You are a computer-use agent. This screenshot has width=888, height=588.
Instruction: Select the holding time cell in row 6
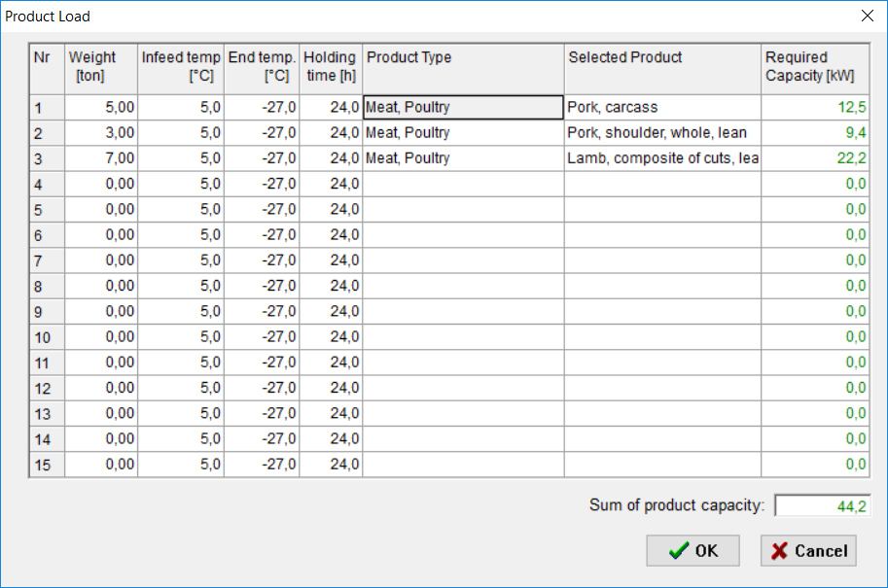point(332,235)
